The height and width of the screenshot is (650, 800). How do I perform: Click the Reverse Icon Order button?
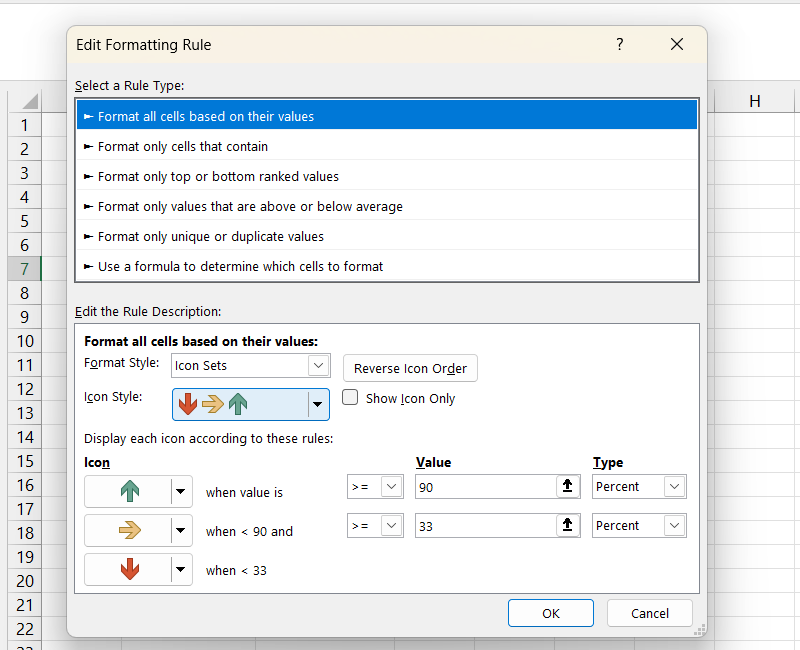pyautogui.click(x=410, y=368)
